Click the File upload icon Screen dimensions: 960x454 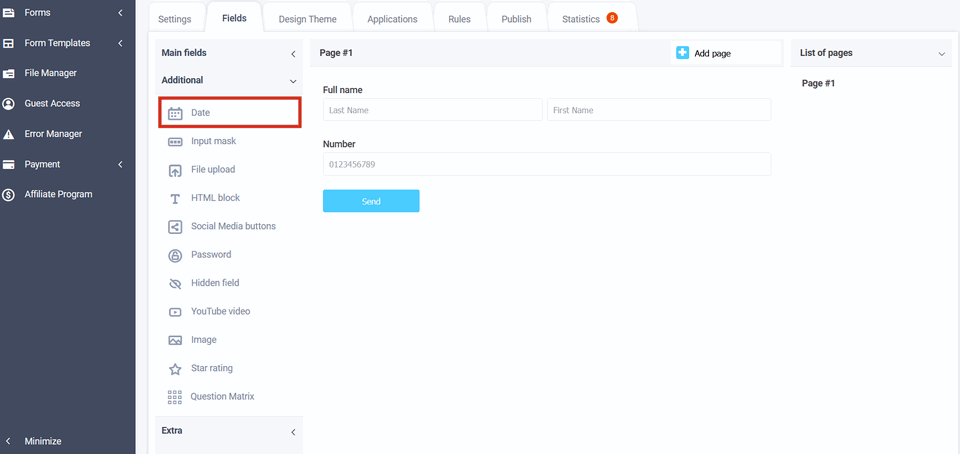(x=175, y=170)
